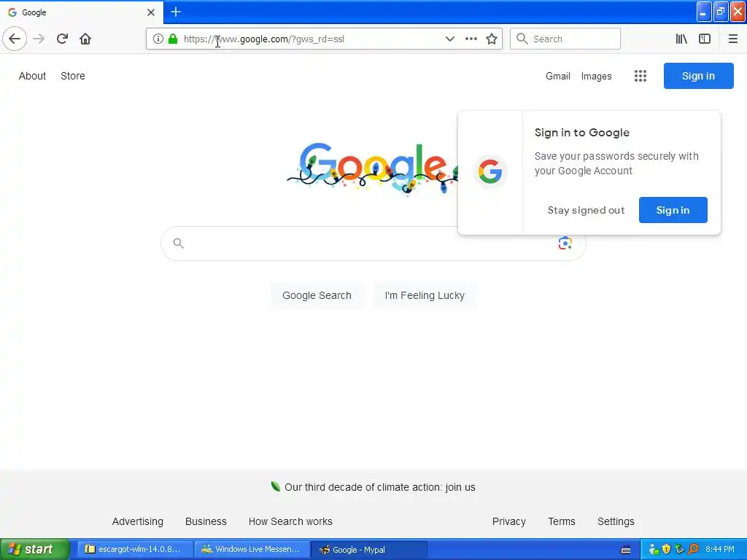Open Privacy footer link

[x=508, y=521]
